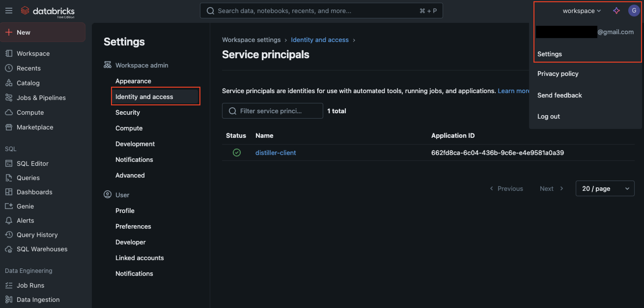This screenshot has width=644, height=308.
Task: Click the Filter service principals field
Action: pos(272,111)
